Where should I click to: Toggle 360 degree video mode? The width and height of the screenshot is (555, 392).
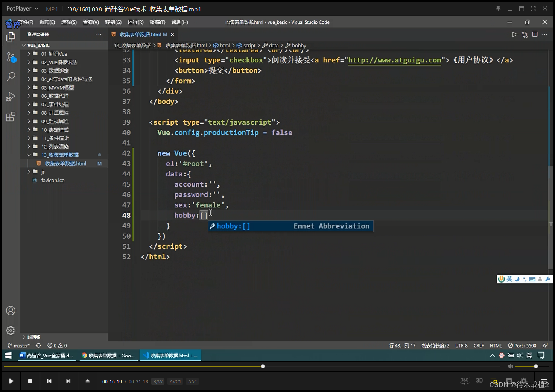pos(465,381)
